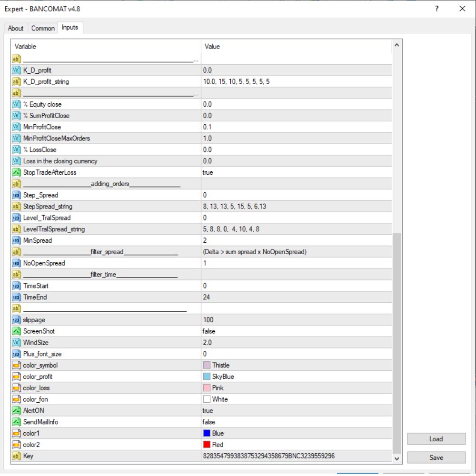The image size is (476, 476).
Task: Switch to the Common tab
Action: click(x=43, y=28)
